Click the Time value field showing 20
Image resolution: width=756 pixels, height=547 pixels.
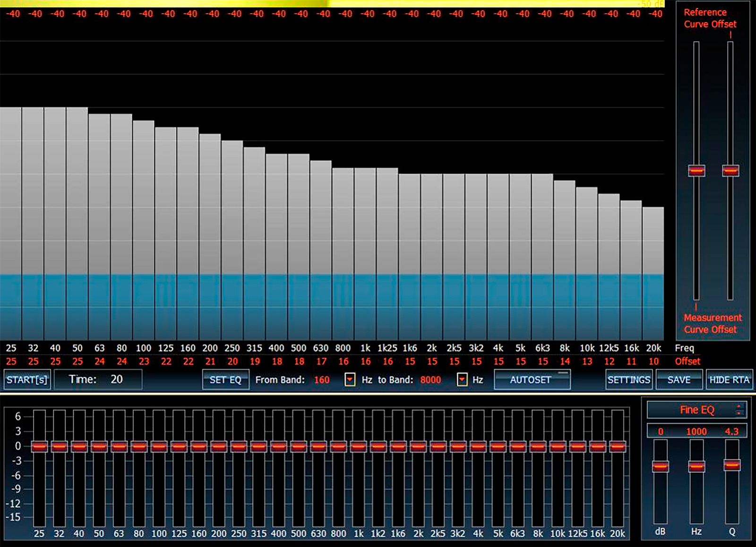(x=98, y=380)
